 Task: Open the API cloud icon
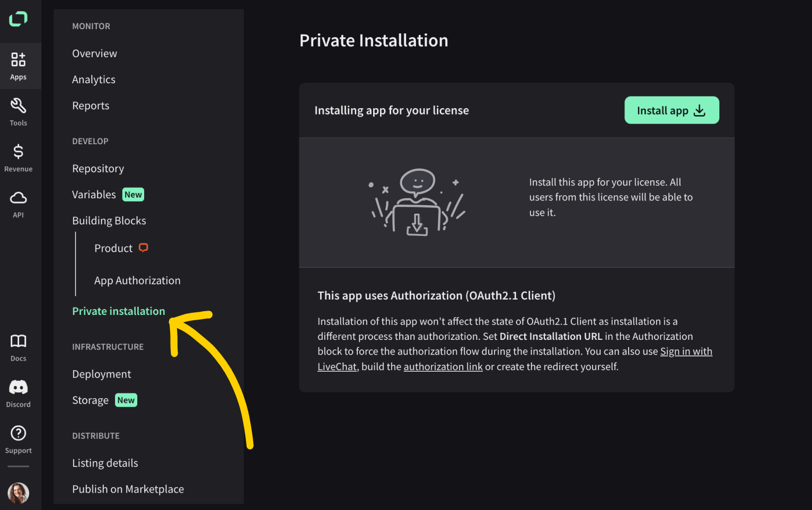18,198
